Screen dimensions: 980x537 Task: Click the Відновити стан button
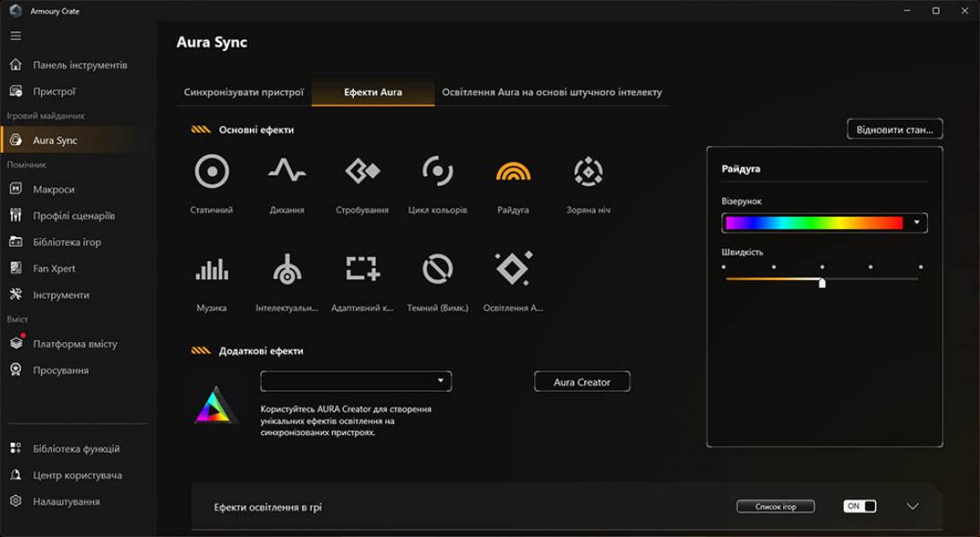pyautogui.click(x=895, y=128)
